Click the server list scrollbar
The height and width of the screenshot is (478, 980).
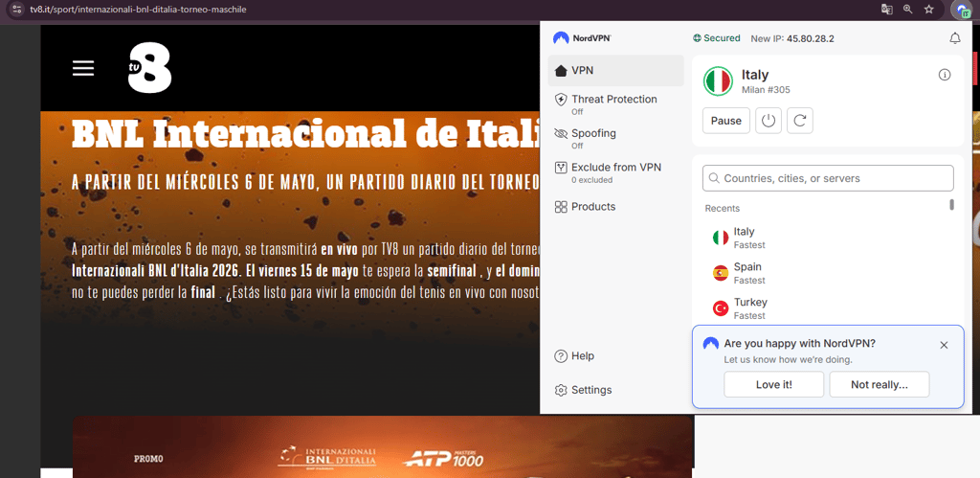point(952,205)
